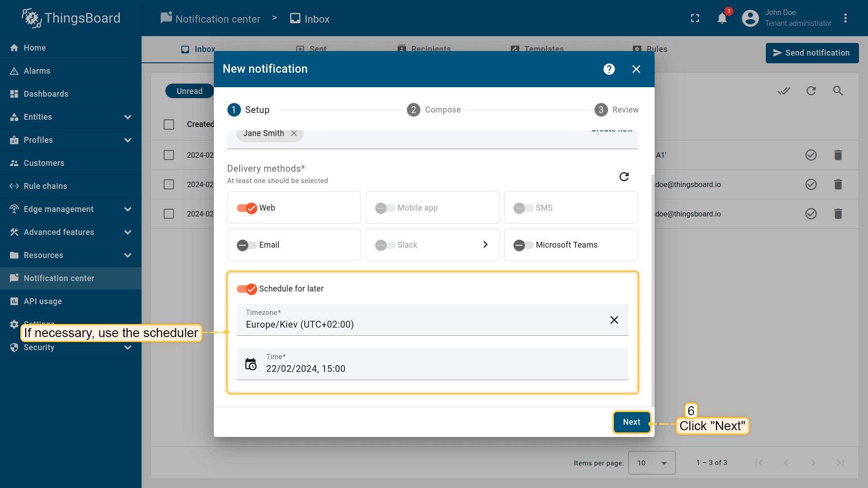Refresh delivery methods list
868x488 pixels.
624,177
